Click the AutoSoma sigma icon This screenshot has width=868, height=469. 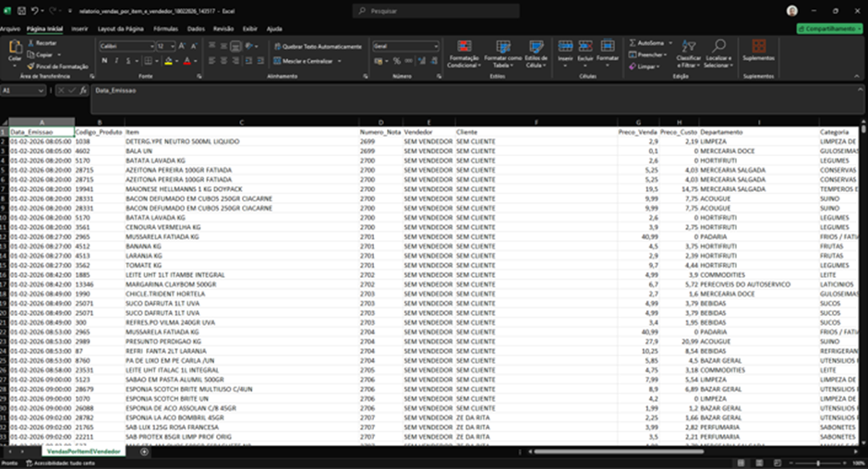coord(633,42)
